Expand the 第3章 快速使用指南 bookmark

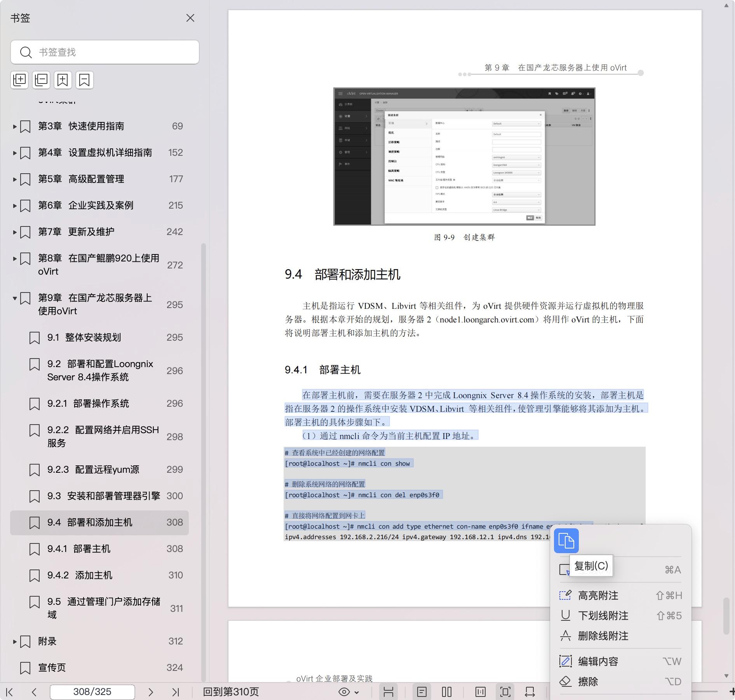tap(15, 126)
